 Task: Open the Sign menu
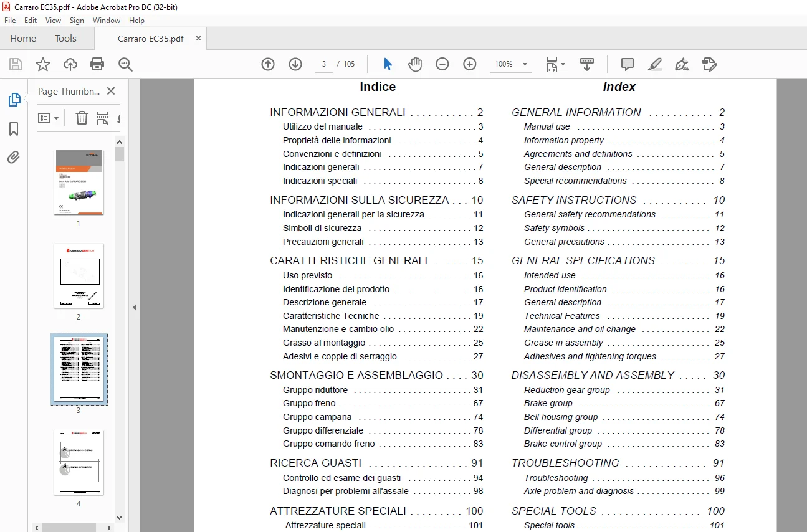coord(77,21)
